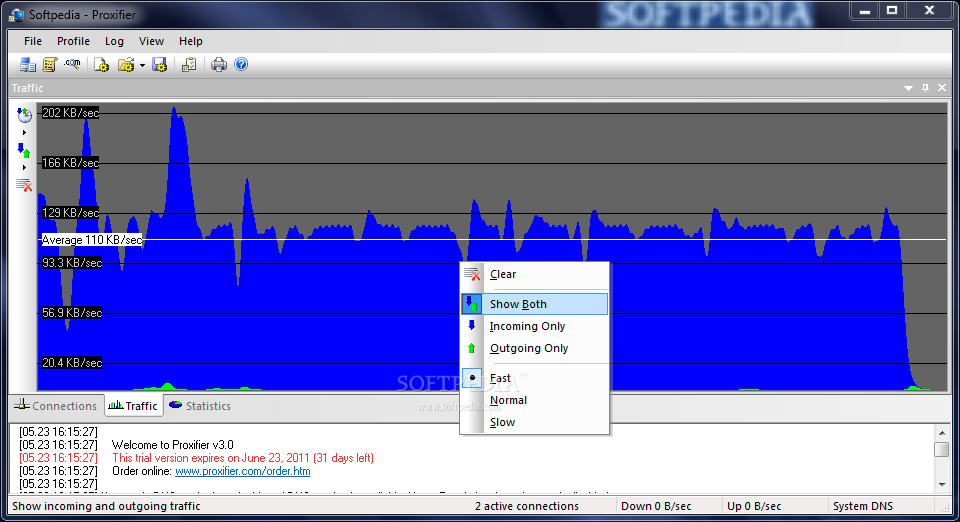
Task: Switch to the Connections tab
Action: pyautogui.click(x=56, y=406)
